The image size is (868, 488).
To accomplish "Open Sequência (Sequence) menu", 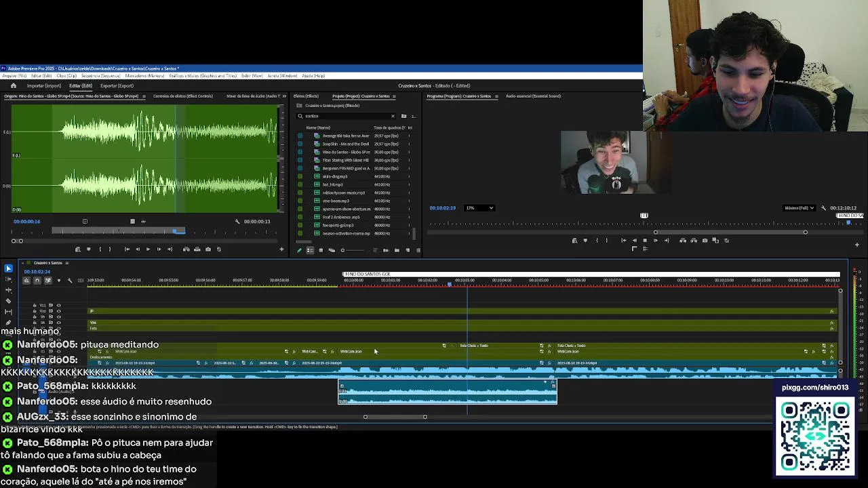I will [x=101, y=76].
